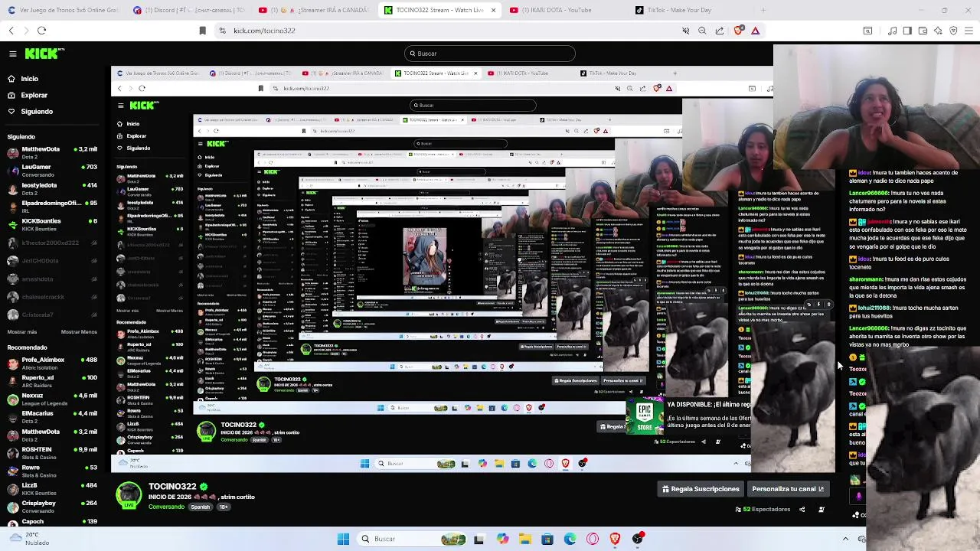Open ROSHTEIN Slots & Casino channel
980x551 pixels.
click(x=52, y=452)
